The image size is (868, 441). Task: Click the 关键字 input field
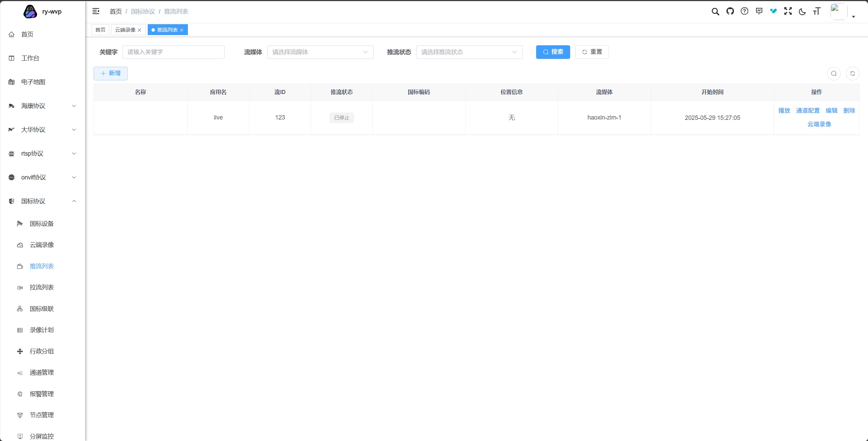click(x=173, y=52)
